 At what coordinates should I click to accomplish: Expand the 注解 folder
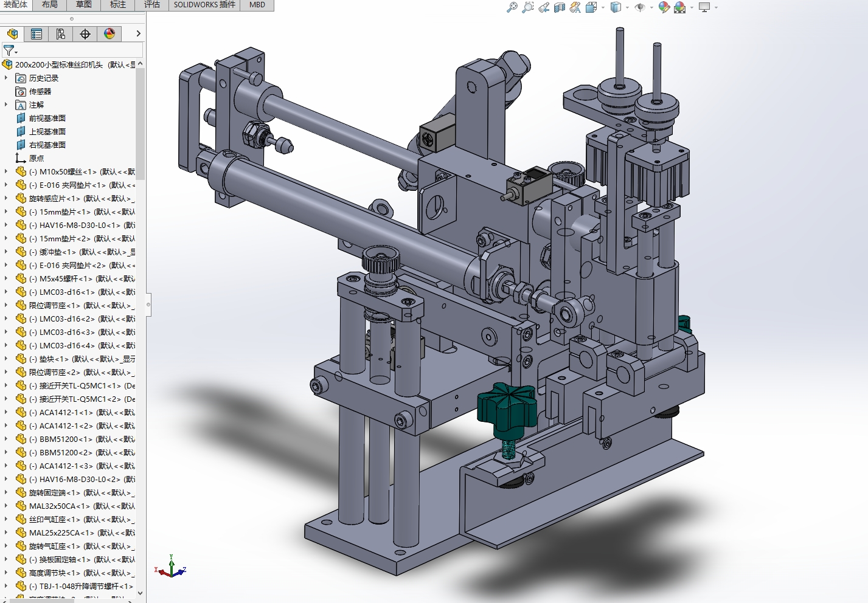coord(6,105)
